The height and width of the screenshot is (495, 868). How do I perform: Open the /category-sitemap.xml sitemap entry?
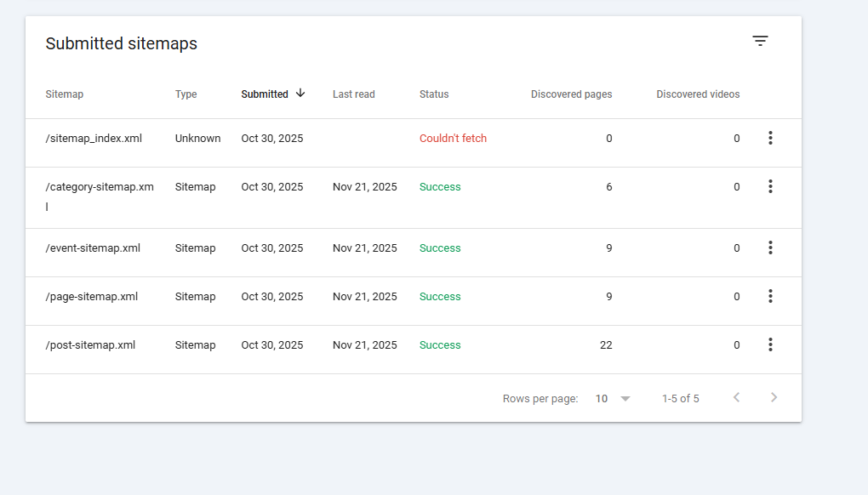[100, 187]
